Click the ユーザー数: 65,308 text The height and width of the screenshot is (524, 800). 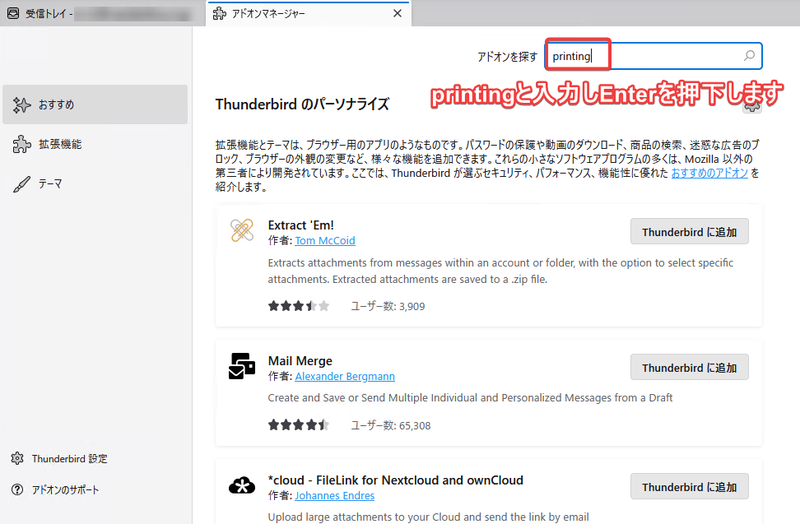[391, 425]
